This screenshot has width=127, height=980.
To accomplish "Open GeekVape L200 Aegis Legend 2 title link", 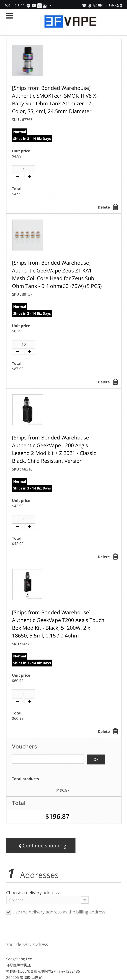I will (54, 449).
